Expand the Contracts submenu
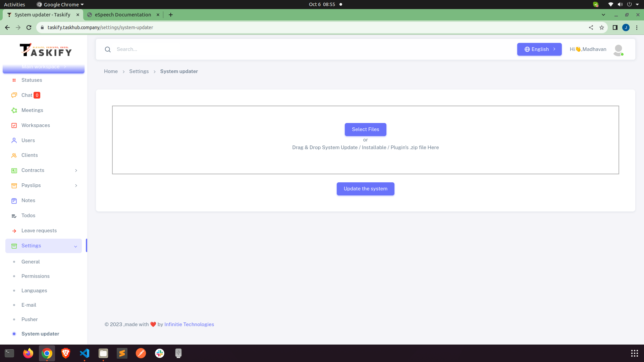644x362 pixels. 76,170
